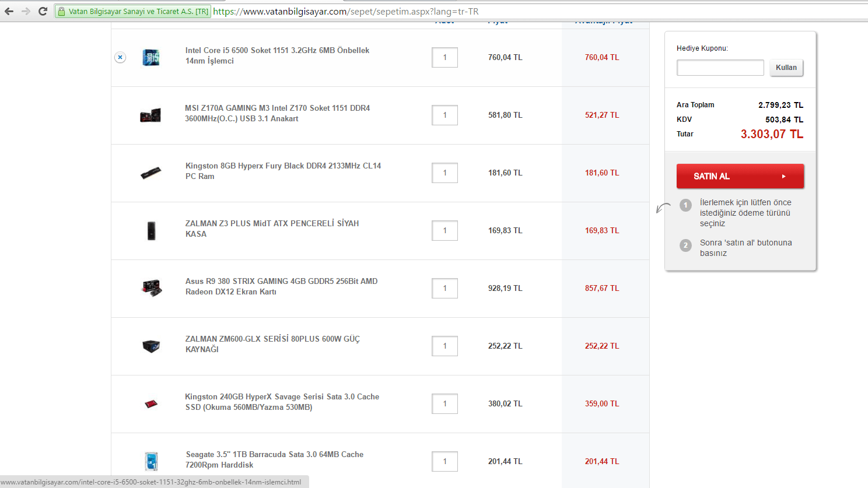Image resolution: width=868 pixels, height=488 pixels.
Task: Edit quantity field for MSI Z170A motherboard
Action: (x=444, y=115)
